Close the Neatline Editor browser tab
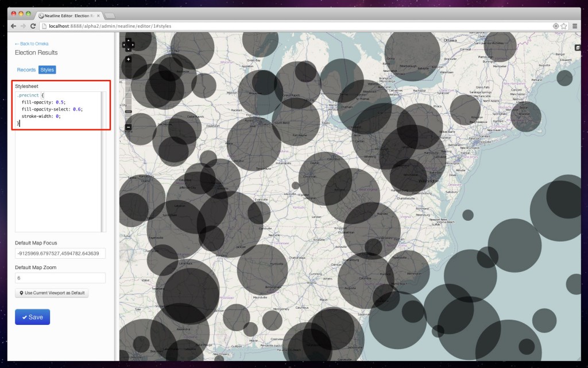This screenshot has height=368, width=588. click(98, 16)
